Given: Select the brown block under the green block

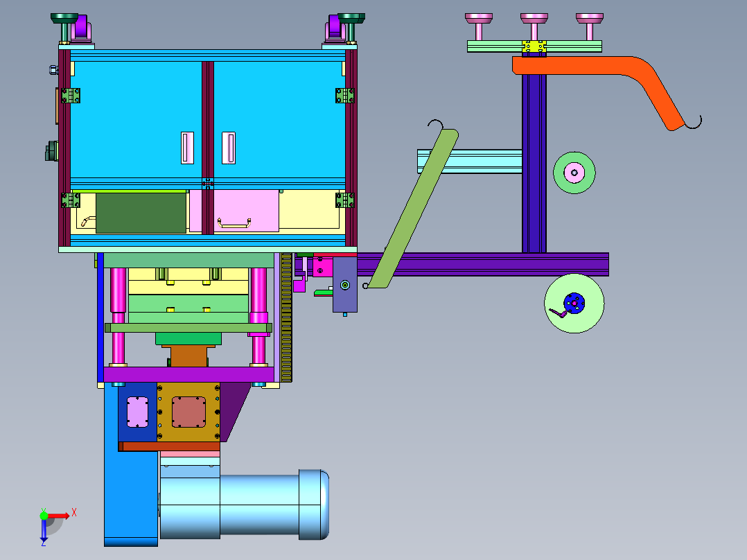Looking at the screenshot, I should click(188, 356).
